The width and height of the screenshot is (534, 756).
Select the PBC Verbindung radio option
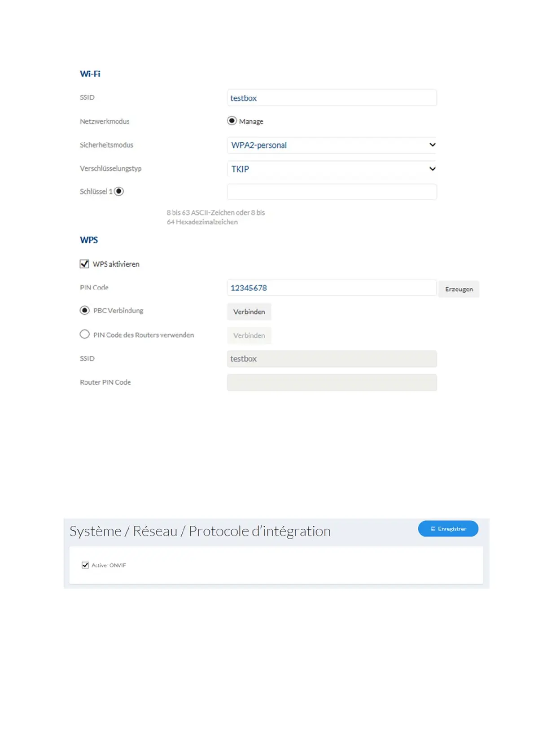coord(84,310)
